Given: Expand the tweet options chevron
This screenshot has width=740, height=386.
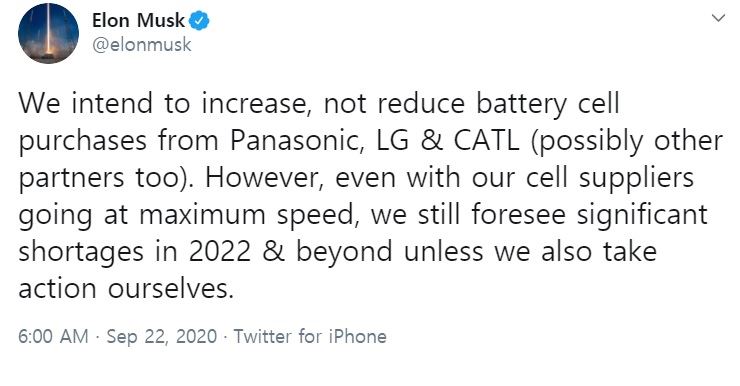Looking at the screenshot, I should click(x=718, y=18).
